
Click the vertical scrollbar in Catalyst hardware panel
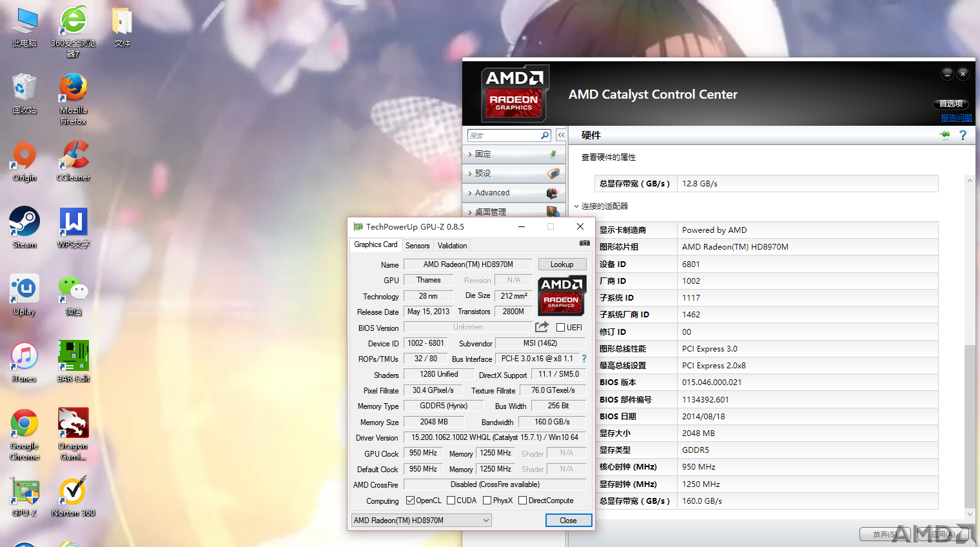(x=970, y=426)
